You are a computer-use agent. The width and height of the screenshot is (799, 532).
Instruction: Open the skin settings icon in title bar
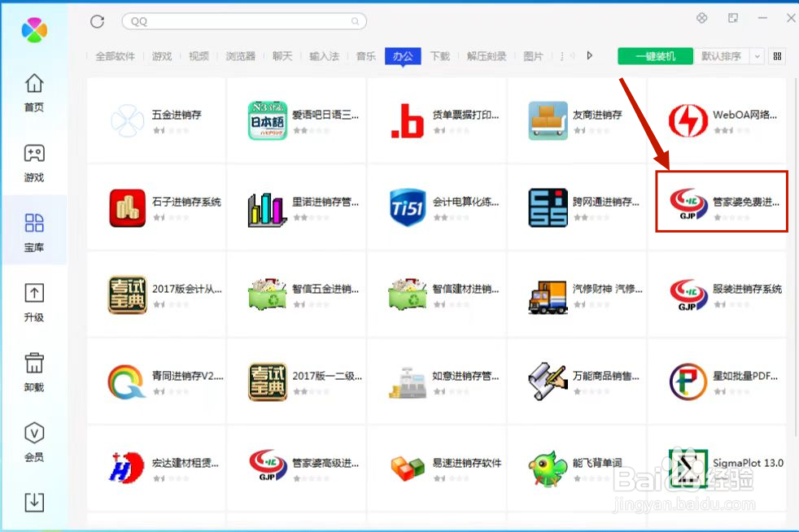click(x=701, y=18)
